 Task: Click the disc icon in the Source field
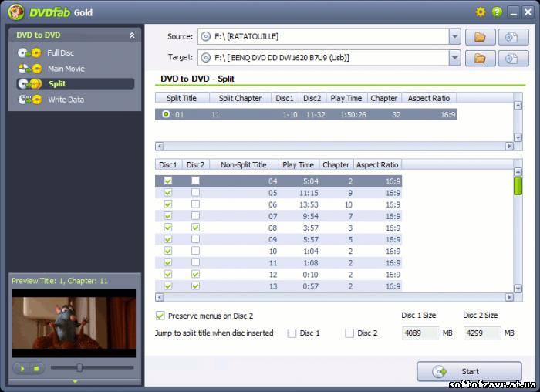tap(206, 36)
